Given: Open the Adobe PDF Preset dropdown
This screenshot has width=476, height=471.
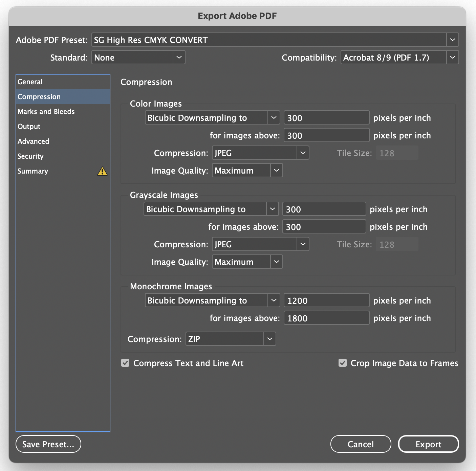Looking at the screenshot, I should click(x=275, y=40).
